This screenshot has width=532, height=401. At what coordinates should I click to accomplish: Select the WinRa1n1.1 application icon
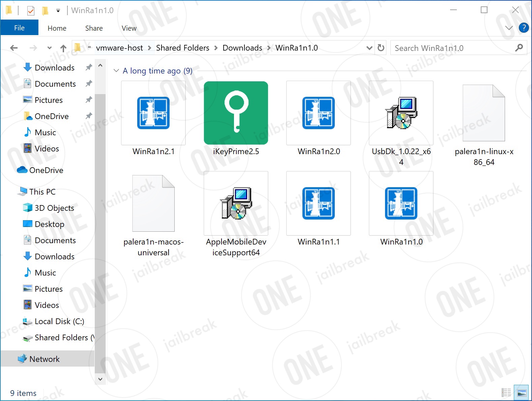pyautogui.click(x=319, y=203)
